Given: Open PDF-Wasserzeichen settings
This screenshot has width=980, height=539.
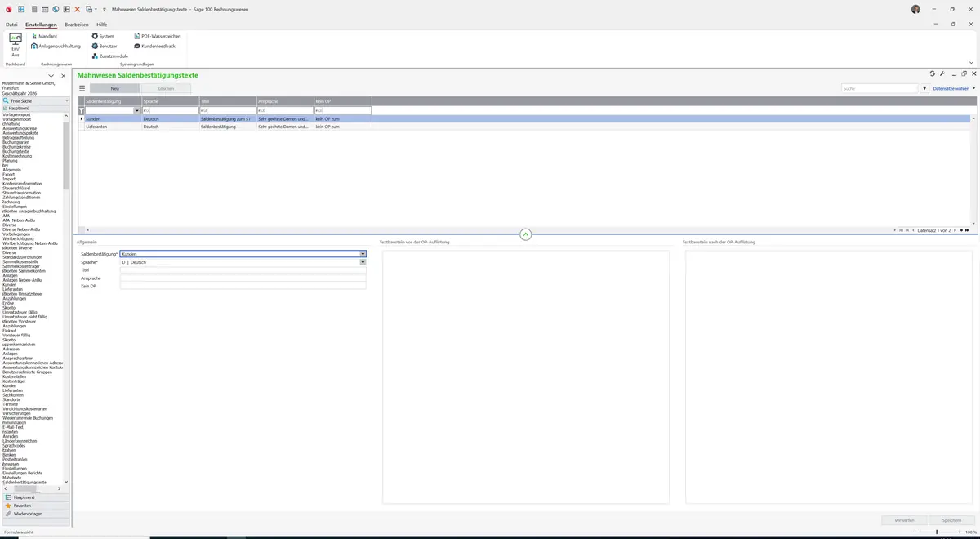Looking at the screenshot, I should click(157, 36).
